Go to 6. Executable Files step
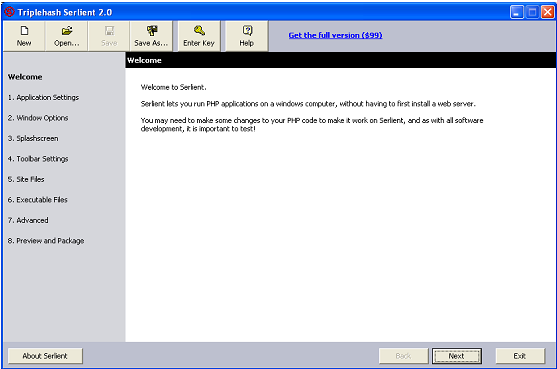This screenshot has width=557, height=369. (38, 200)
